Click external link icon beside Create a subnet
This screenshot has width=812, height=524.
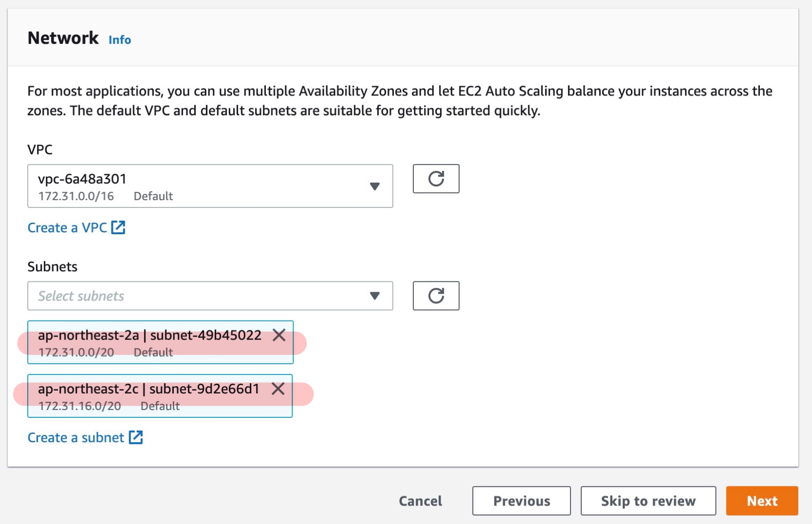click(136, 437)
